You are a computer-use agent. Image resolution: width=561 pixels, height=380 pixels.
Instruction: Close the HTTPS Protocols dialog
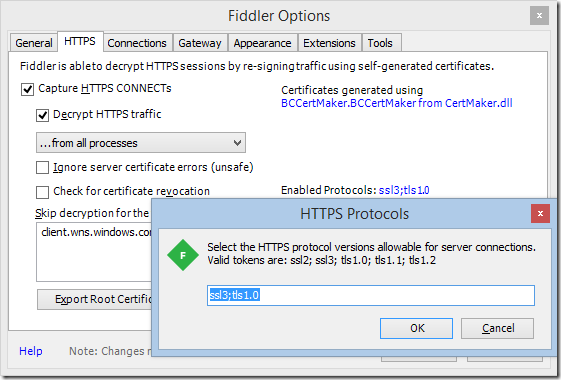(x=540, y=214)
